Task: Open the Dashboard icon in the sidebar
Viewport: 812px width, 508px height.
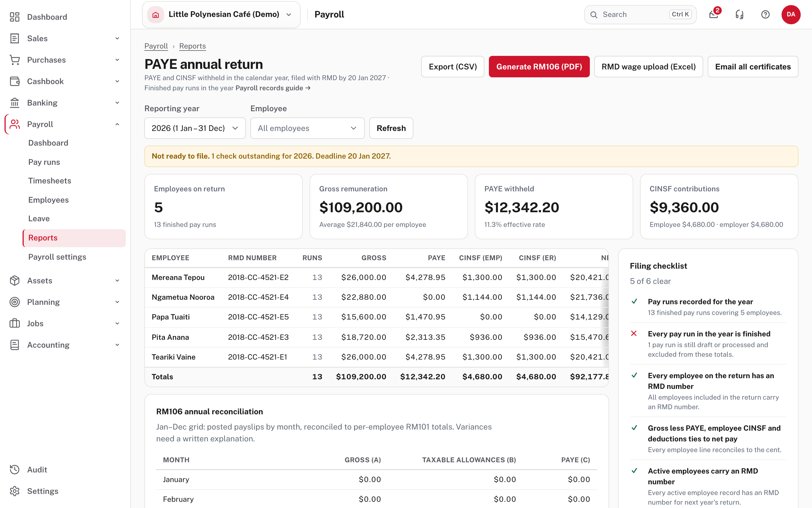Action: [x=14, y=17]
